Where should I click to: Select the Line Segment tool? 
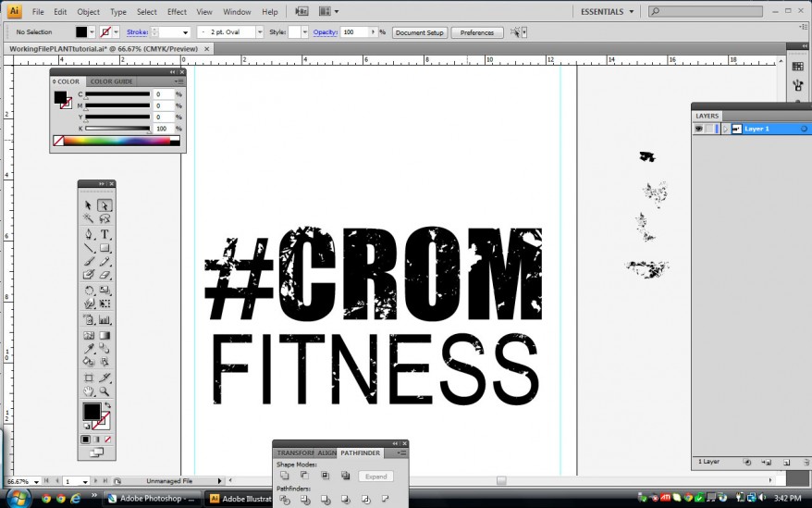(x=89, y=248)
